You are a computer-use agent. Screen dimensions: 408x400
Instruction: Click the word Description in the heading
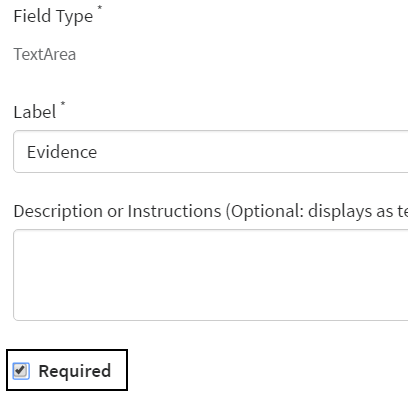pos(58,211)
